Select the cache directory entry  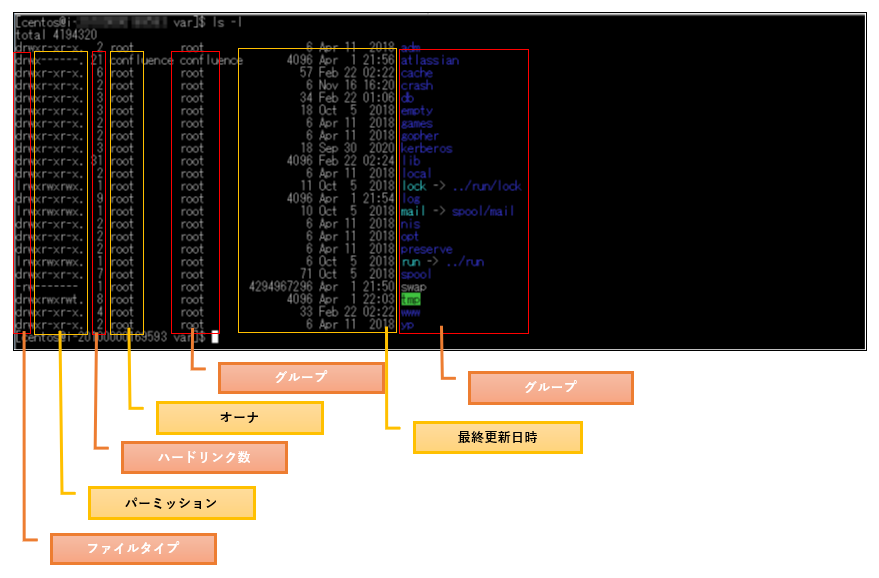pyautogui.click(x=417, y=73)
